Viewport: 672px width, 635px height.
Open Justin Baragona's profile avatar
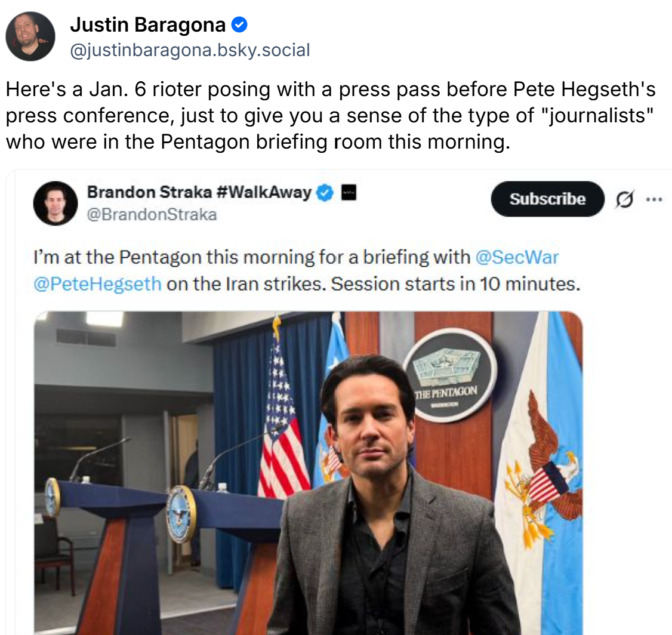30,36
